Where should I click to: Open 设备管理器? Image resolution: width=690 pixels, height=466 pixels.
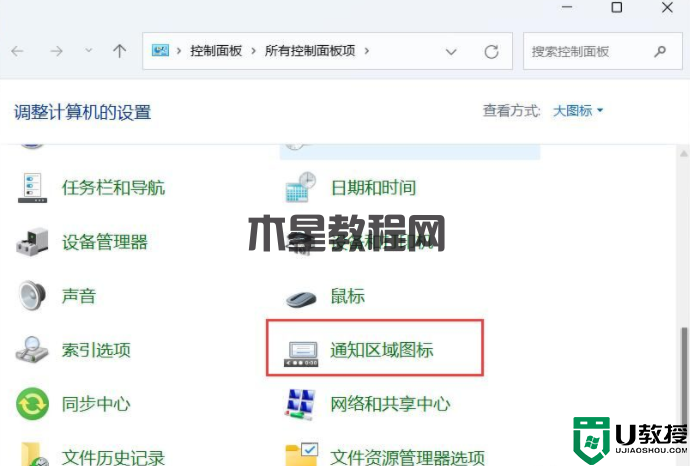pos(105,242)
